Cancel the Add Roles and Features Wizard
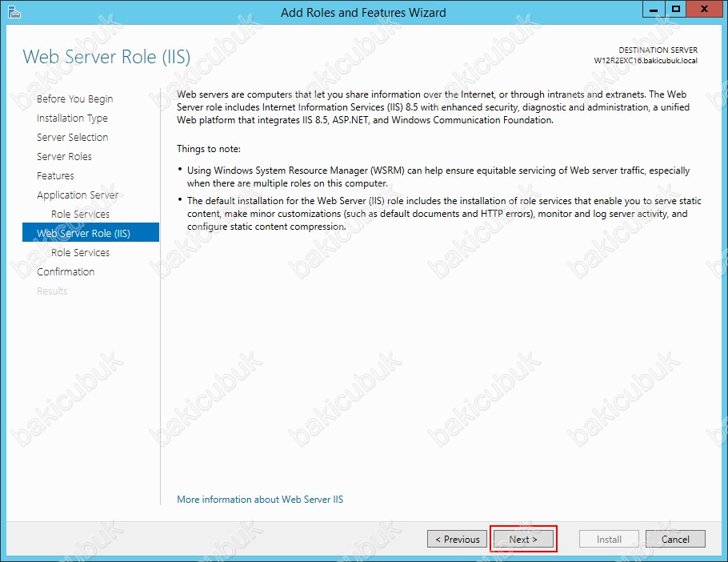Image resolution: width=728 pixels, height=562 pixels. coord(675,539)
